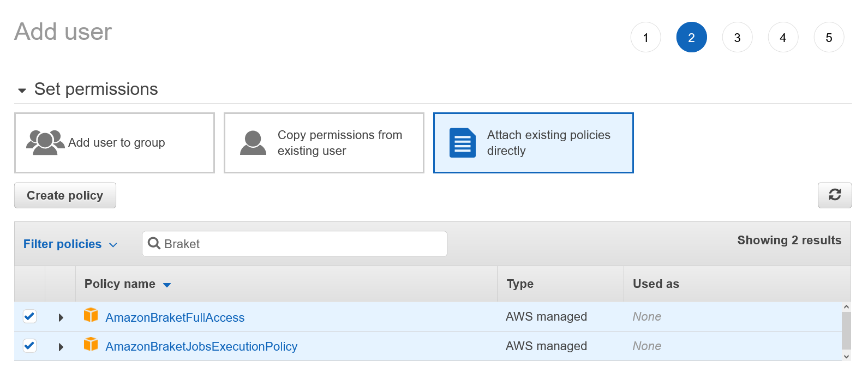Select the current step 2 circle

pos(692,37)
